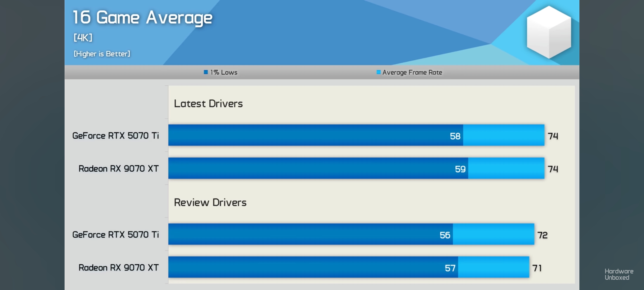Viewport: 644px width, 290px height.
Task: Click GeForce RTX 5070 Ti label under Latest Drivers
Action: 115,136
